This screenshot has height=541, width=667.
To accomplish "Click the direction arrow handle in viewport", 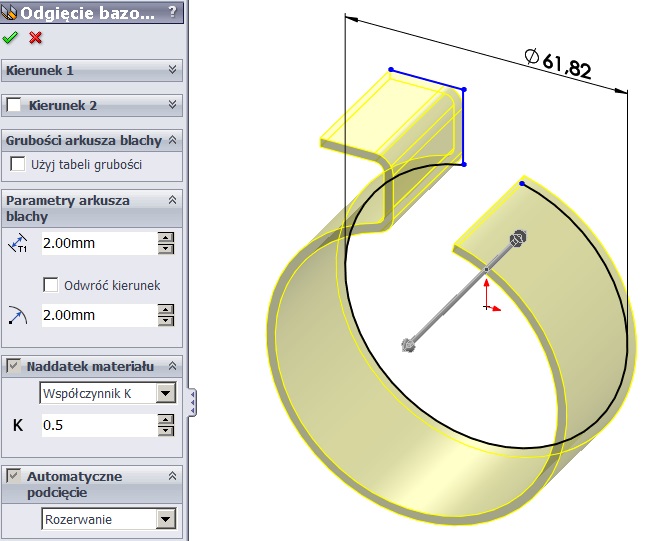I will (517, 238).
